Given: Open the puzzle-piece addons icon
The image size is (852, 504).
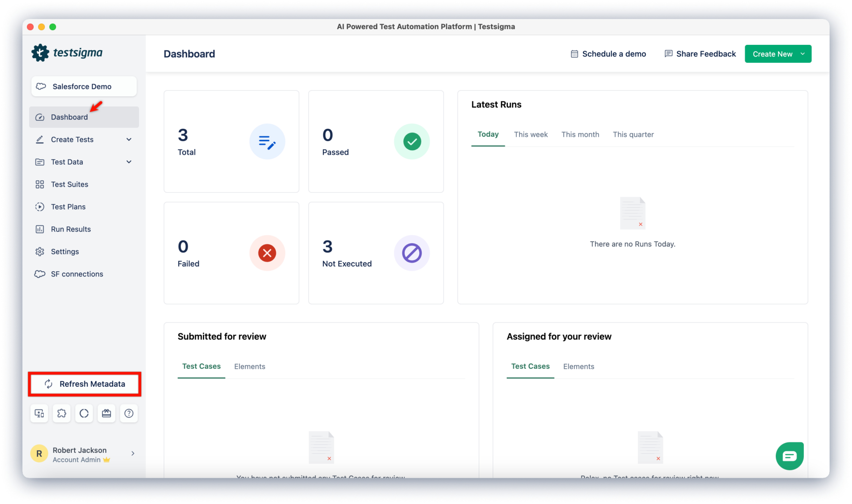Looking at the screenshot, I should point(62,413).
